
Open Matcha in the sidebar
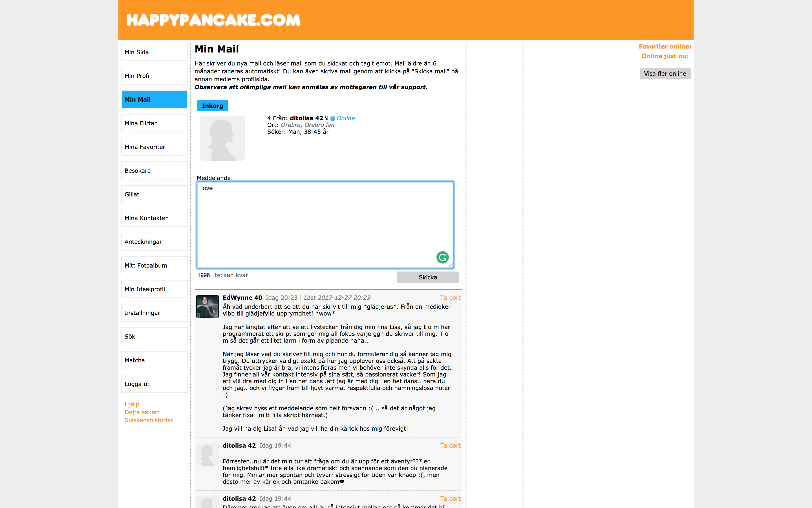point(154,360)
